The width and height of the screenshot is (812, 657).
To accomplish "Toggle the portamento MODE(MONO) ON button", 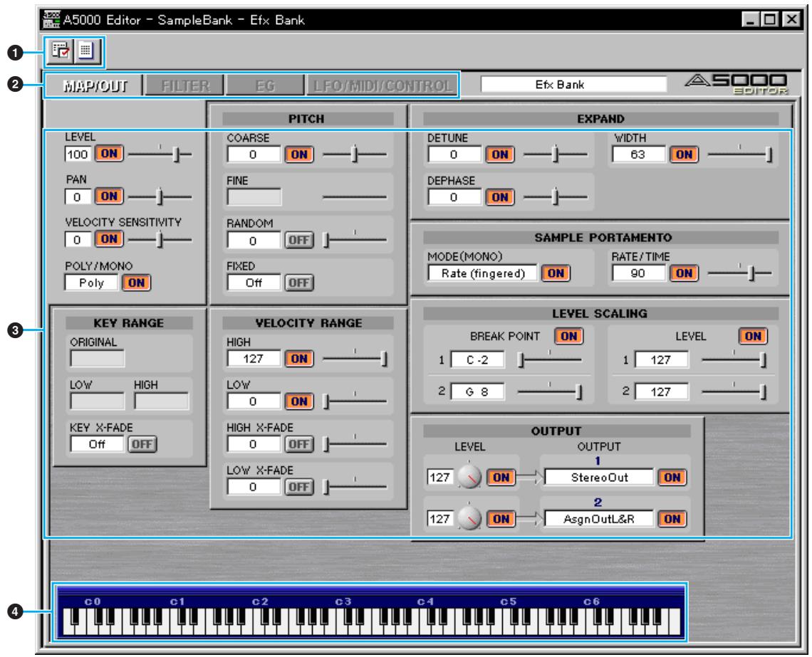I will pyautogui.click(x=556, y=273).
